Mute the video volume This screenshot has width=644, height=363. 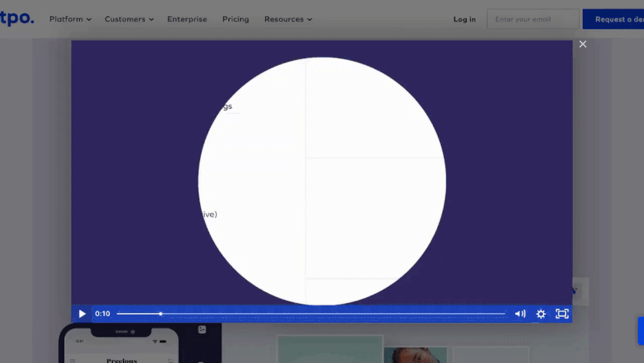pos(520,314)
